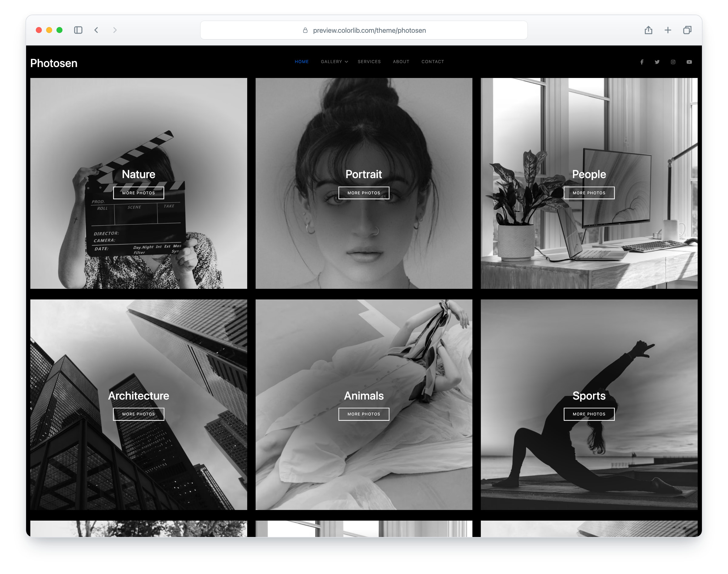Show tab overview icon in browser
728x574 pixels.
point(687,30)
